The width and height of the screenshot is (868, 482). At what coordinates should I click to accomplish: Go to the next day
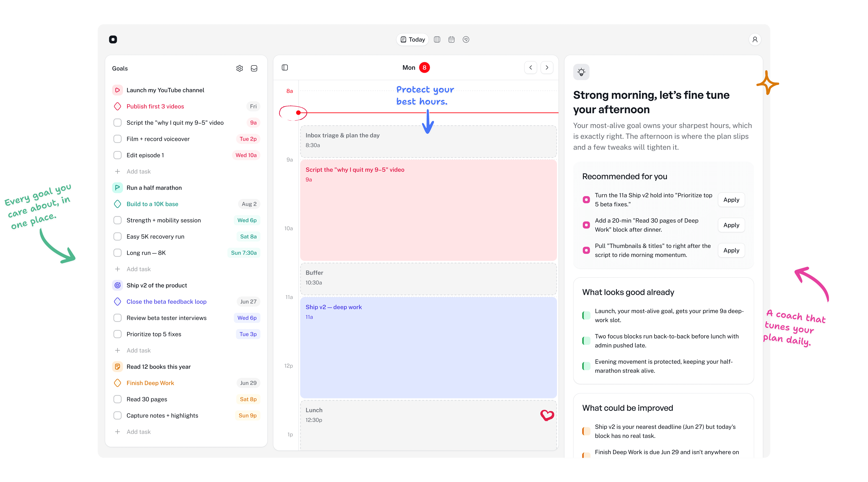point(547,67)
